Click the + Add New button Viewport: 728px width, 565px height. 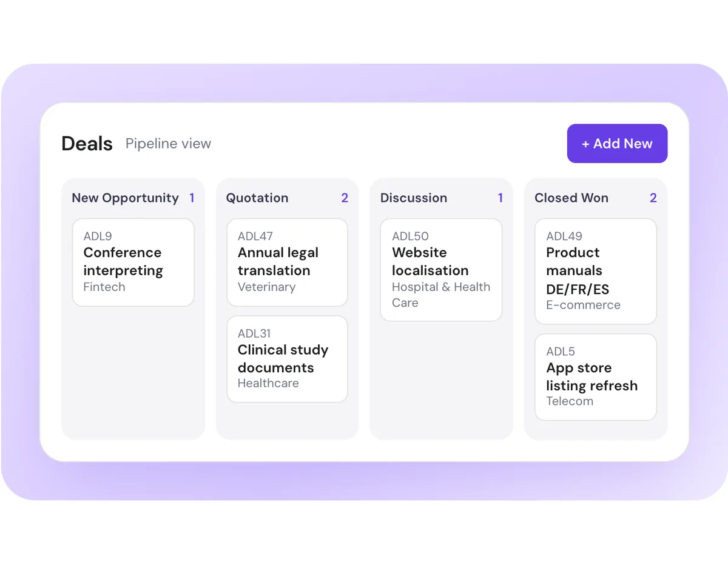617,144
